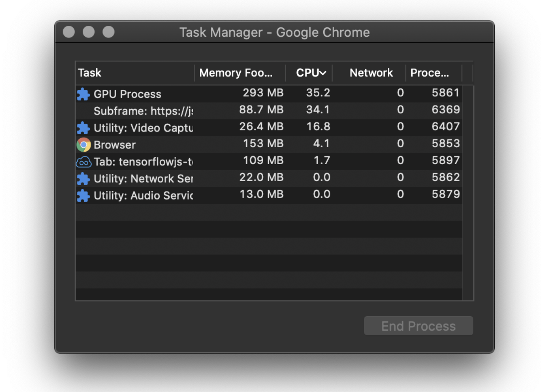Sort by Process ID column header

tap(429, 73)
